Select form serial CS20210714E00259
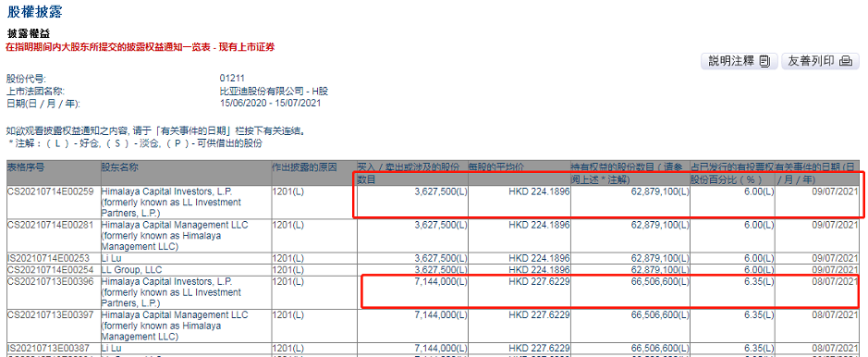Viewport: 868px width, 357px height. [50, 191]
